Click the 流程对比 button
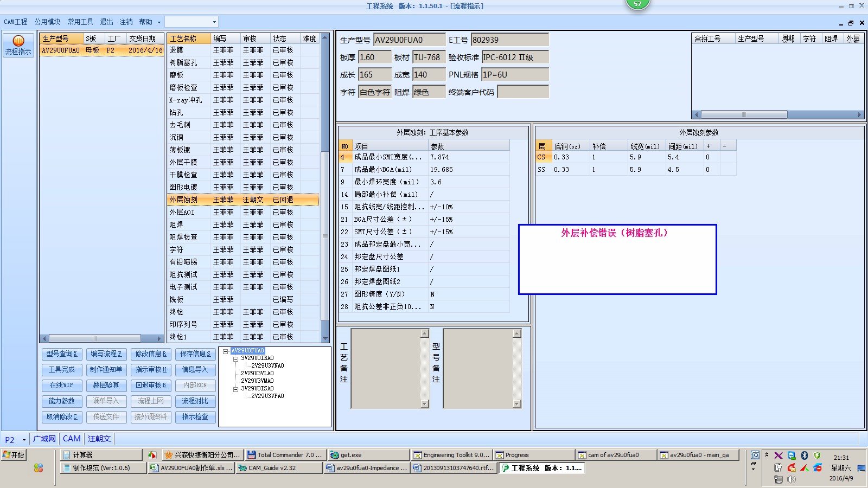This screenshot has width=868, height=488. tap(195, 401)
